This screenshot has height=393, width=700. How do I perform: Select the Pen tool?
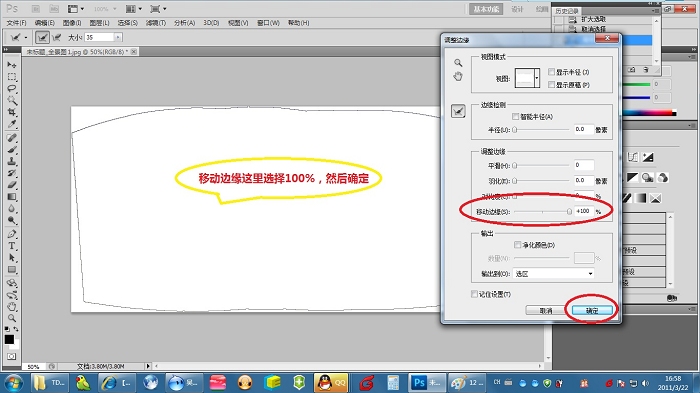(12, 234)
